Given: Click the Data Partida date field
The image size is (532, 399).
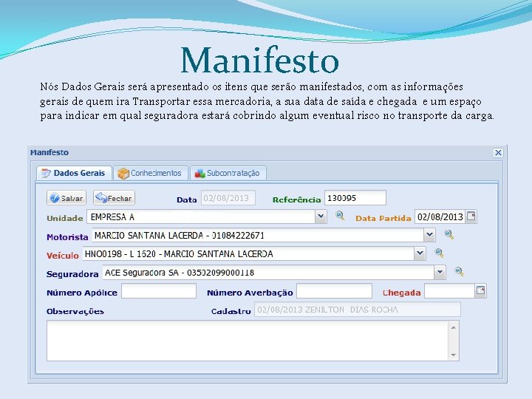Looking at the screenshot, I should pyautogui.click(x=440, y=216).
